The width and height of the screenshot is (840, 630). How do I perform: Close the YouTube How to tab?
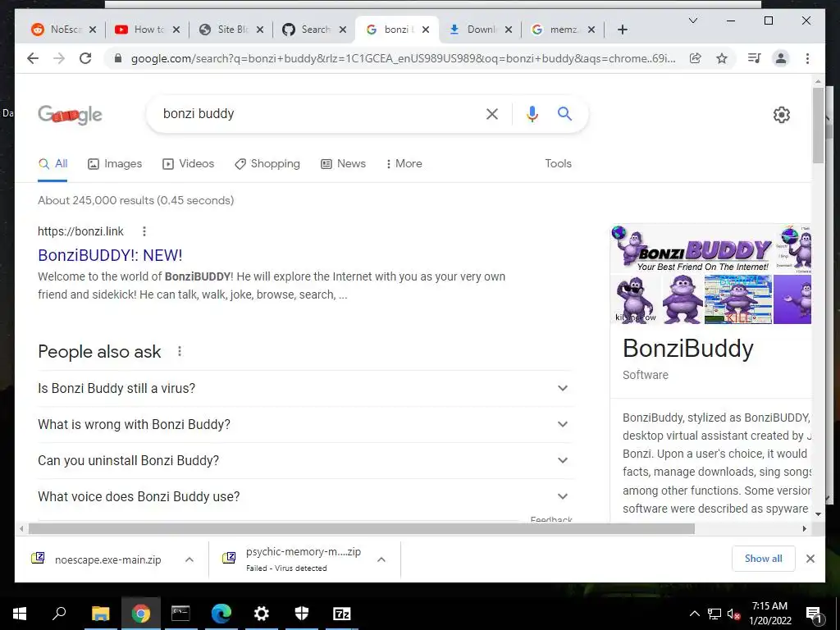coord(176,30)
